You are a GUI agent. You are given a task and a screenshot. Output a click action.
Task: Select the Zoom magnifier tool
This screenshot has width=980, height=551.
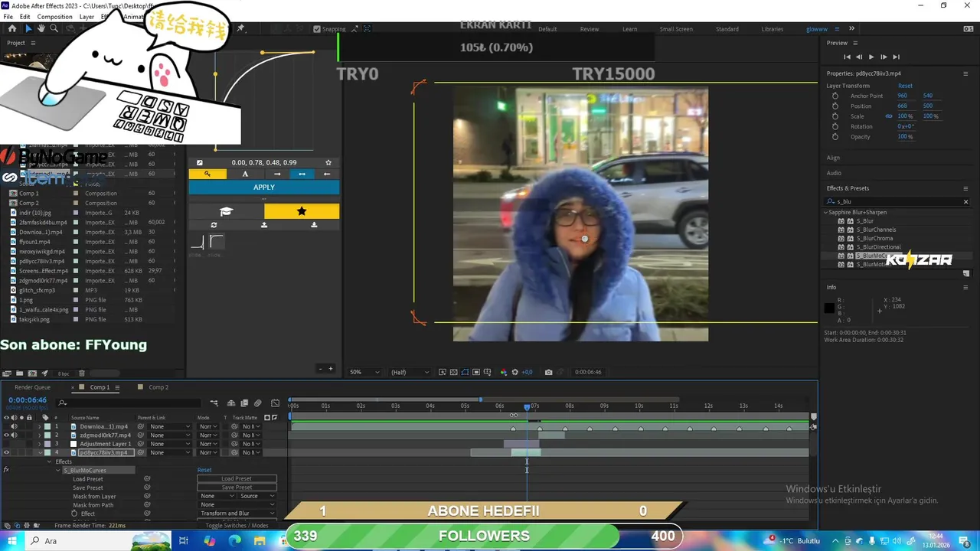click(54, 28)
